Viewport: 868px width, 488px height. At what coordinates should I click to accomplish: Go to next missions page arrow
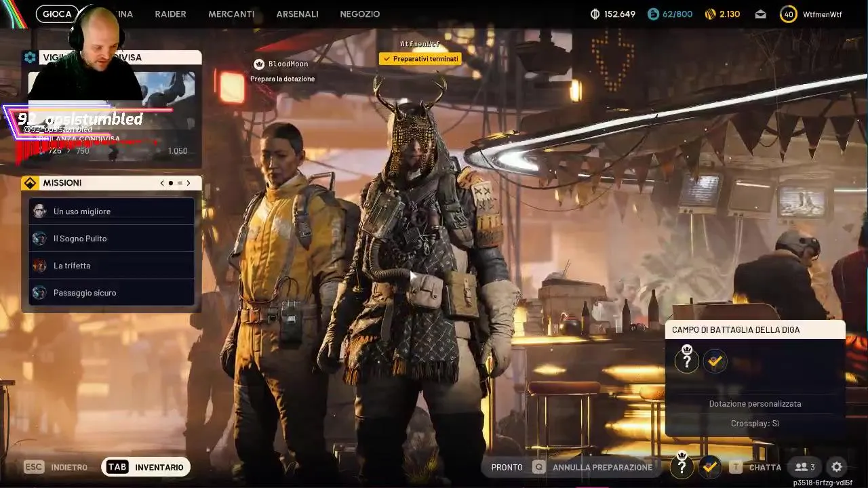tap(188, 183)
